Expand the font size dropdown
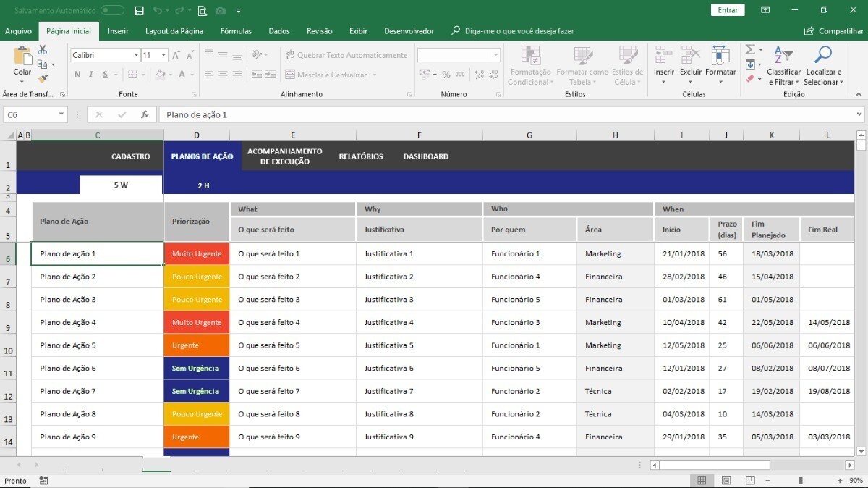 (x=164, y=55)
